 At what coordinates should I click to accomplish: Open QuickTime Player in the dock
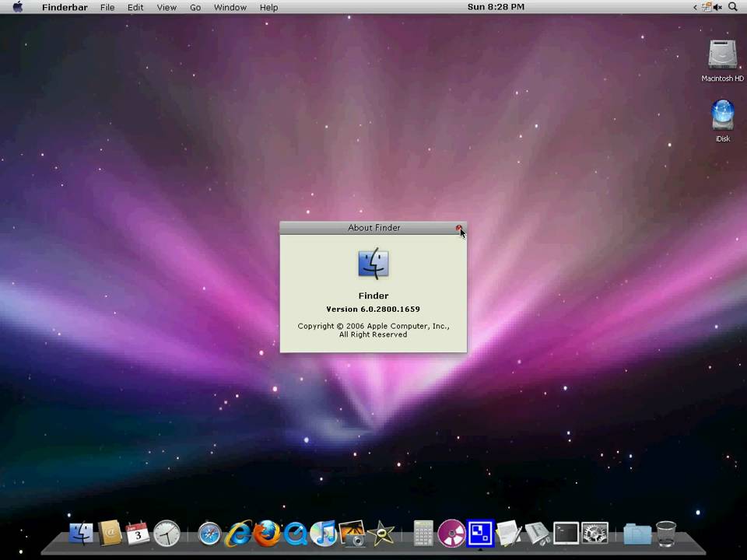296,534
